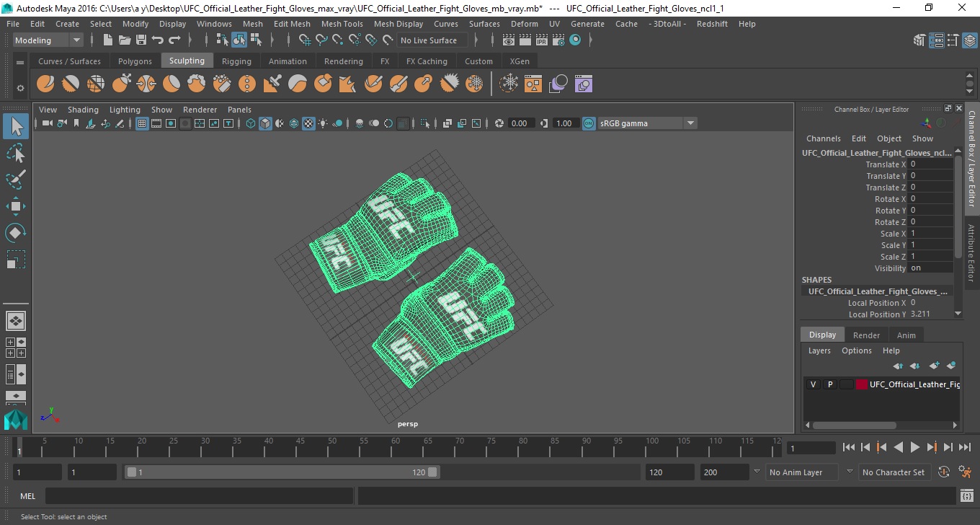Switch to the Polygons shelf tab

click(x=135, y=61)
